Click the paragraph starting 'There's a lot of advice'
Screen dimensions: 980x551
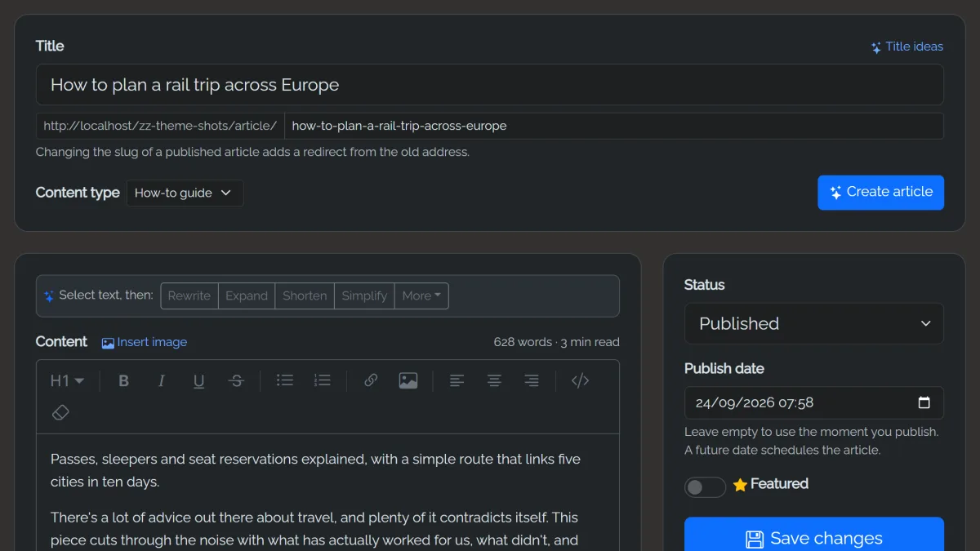pyautogui.click(x=314, y=528)
